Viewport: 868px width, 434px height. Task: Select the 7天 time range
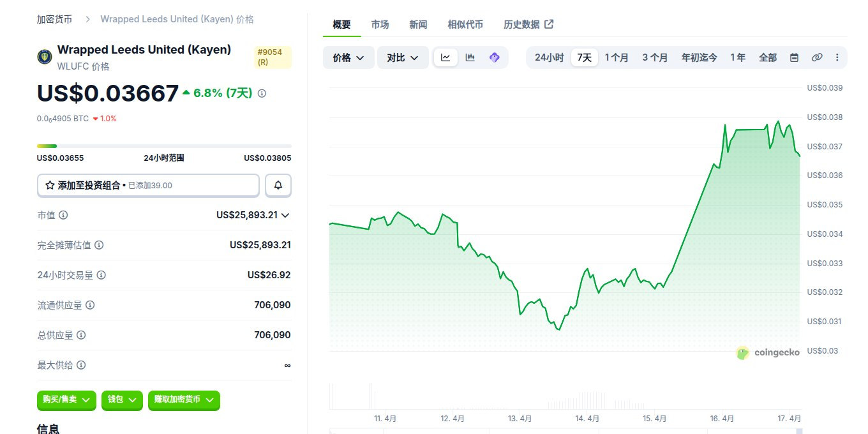(585, 57)
